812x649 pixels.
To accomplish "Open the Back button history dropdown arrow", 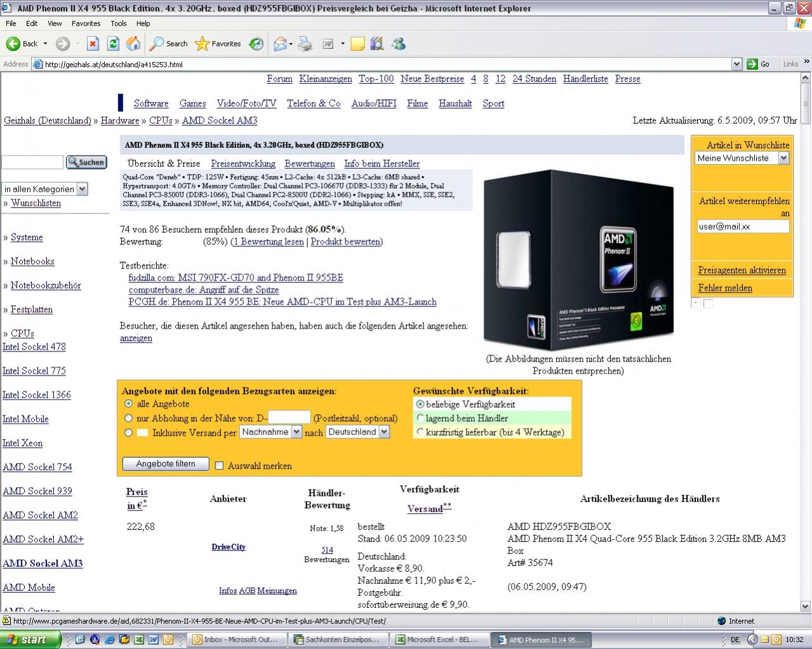I will tap(45, 44).
